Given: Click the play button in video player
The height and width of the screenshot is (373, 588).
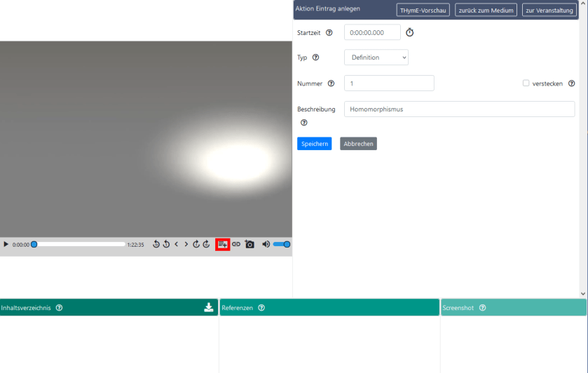Looking at the screenshot, I should (x=6, y=245).
